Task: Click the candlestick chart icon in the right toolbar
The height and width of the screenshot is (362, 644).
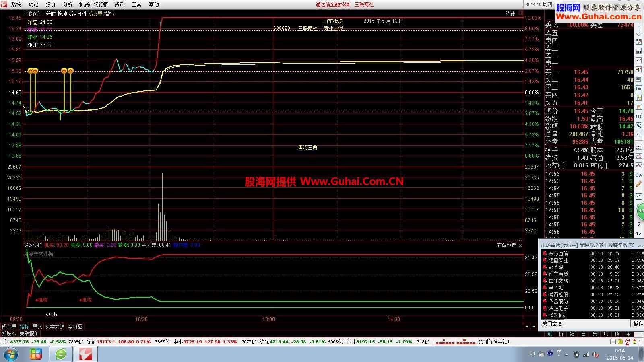Action: (x=639, y=69)
